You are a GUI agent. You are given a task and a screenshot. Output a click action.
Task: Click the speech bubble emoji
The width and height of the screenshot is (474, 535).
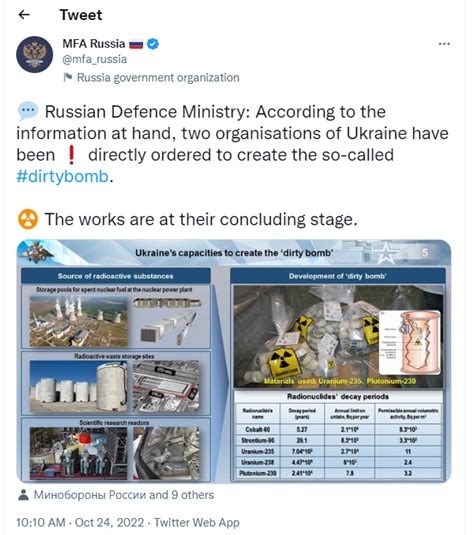click(28, 111)
